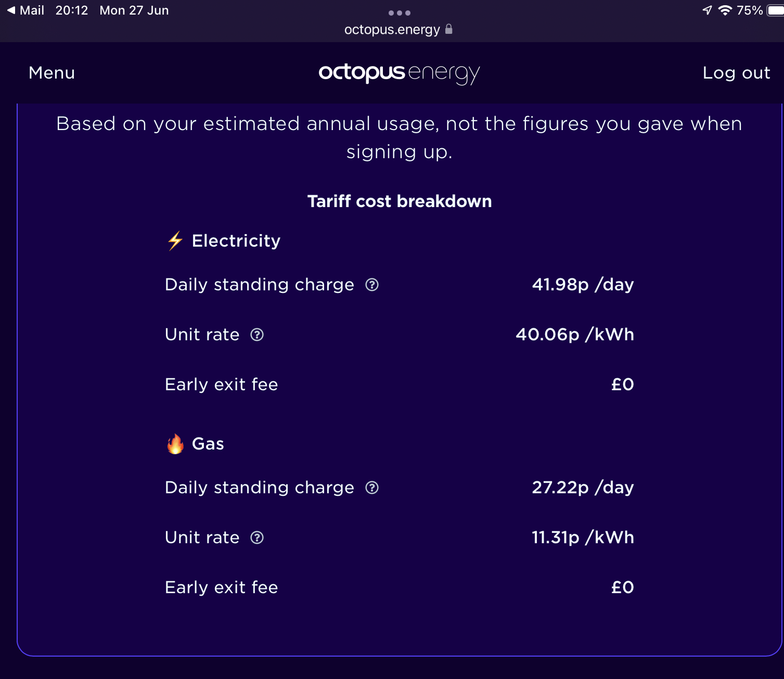Viewport: 784px width, 679px height.
Task: Click the Log out link
Action: click(736, 73)
